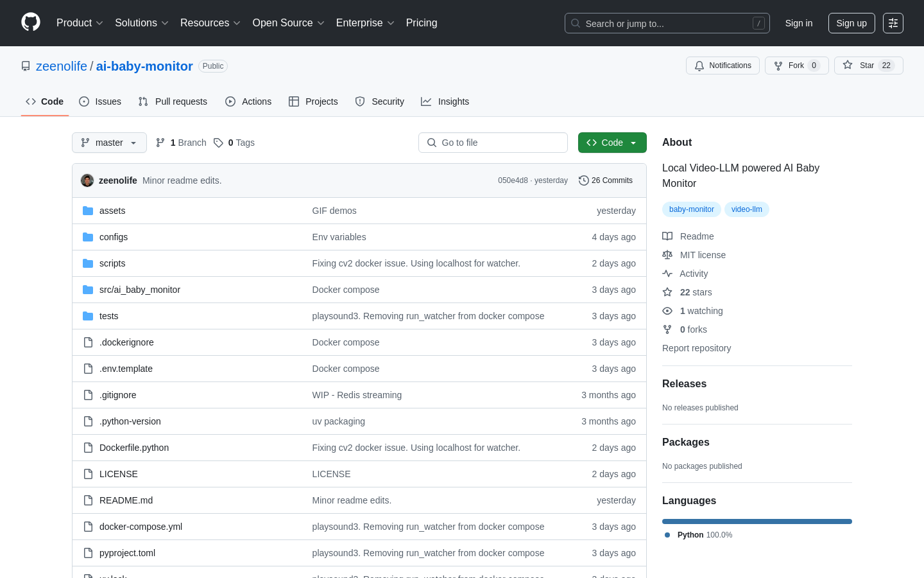Open the scripts folder icon
The image size is (924, 578).
click(88, 263)
